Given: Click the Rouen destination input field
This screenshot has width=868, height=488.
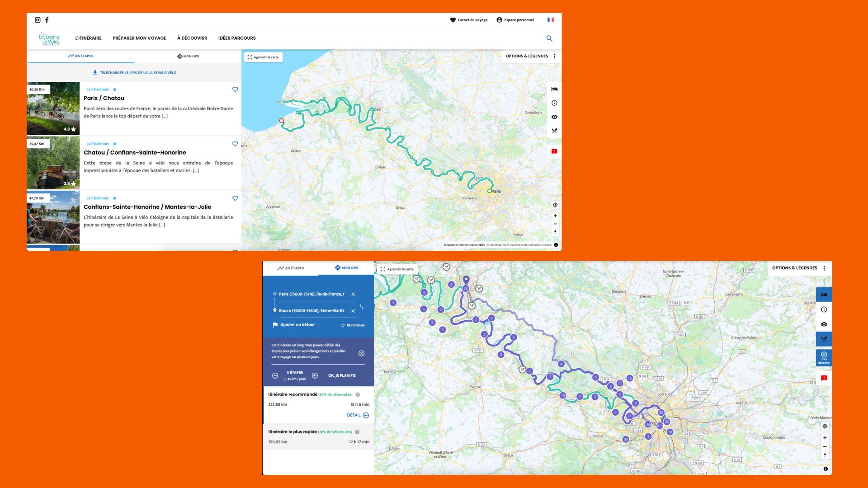Looking at the screenshot, I should point(311,311).
